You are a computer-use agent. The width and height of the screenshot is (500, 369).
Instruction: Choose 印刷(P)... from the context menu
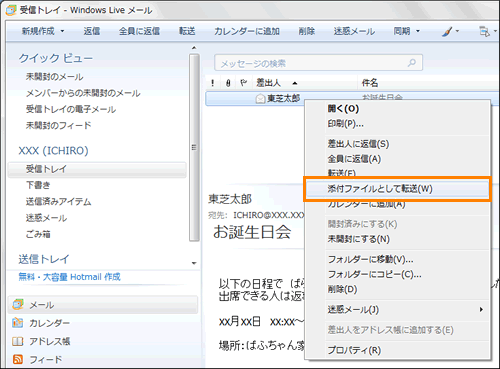(345, 124)
